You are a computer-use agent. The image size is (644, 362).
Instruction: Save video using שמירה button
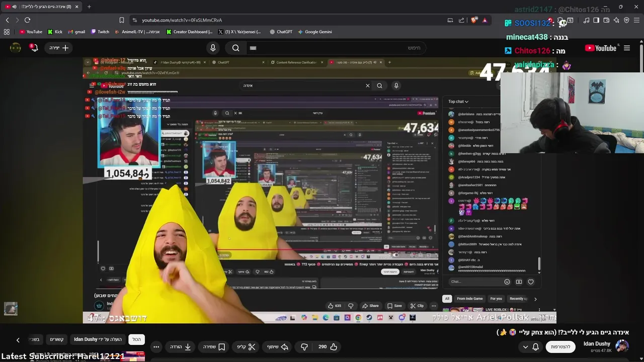pyautogui.click(x=214, y=347)
